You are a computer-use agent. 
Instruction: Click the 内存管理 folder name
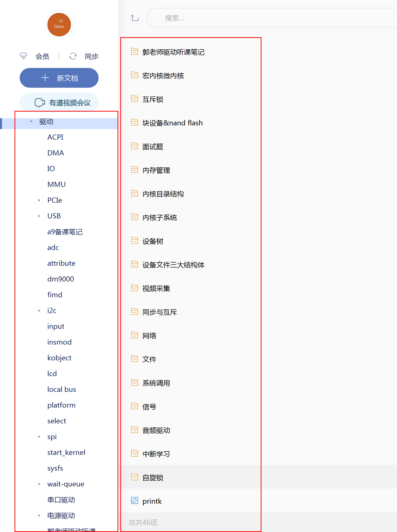click(156, 170)
